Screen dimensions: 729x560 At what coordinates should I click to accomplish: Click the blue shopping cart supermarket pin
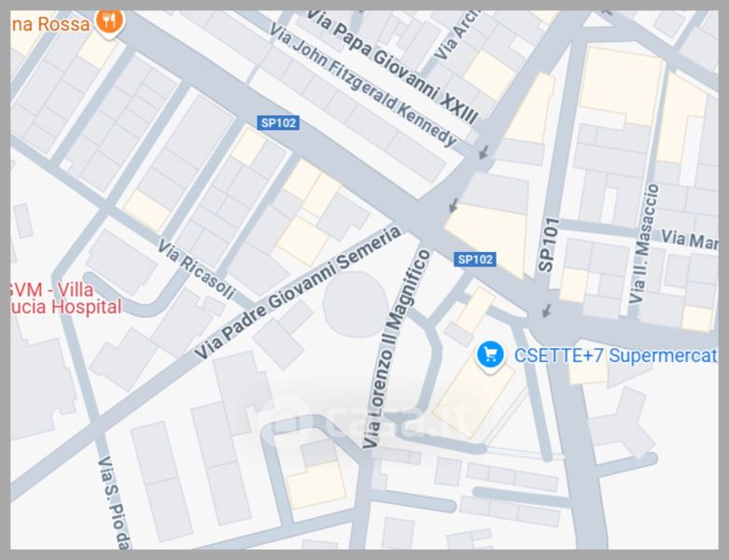click(490, 356)
